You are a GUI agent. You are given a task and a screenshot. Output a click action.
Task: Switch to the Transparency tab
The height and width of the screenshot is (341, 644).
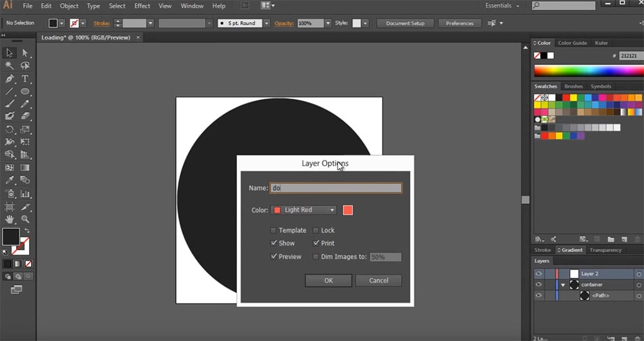pyautogui.click(x=605, y=250)
